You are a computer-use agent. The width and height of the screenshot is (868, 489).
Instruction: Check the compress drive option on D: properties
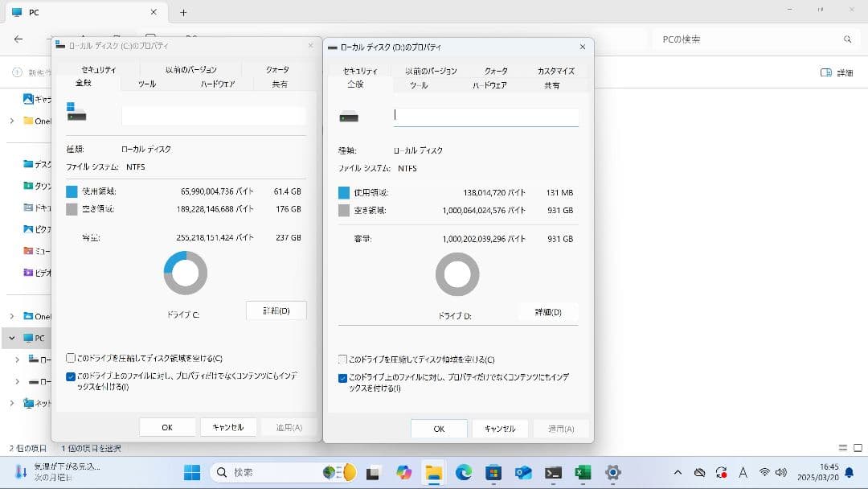[343, 359]
